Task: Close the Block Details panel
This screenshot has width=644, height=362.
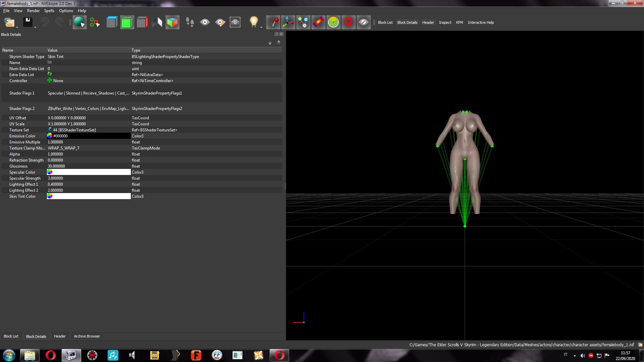Action: click(281, 34)
